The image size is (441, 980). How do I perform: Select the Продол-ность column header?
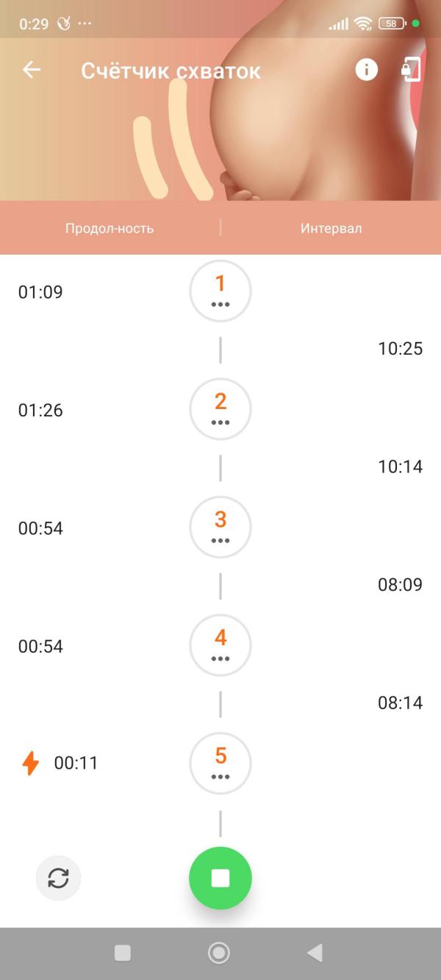110,228
